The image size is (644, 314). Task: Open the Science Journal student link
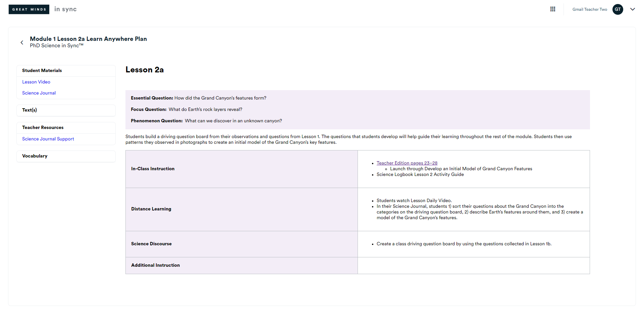[39, 93]
